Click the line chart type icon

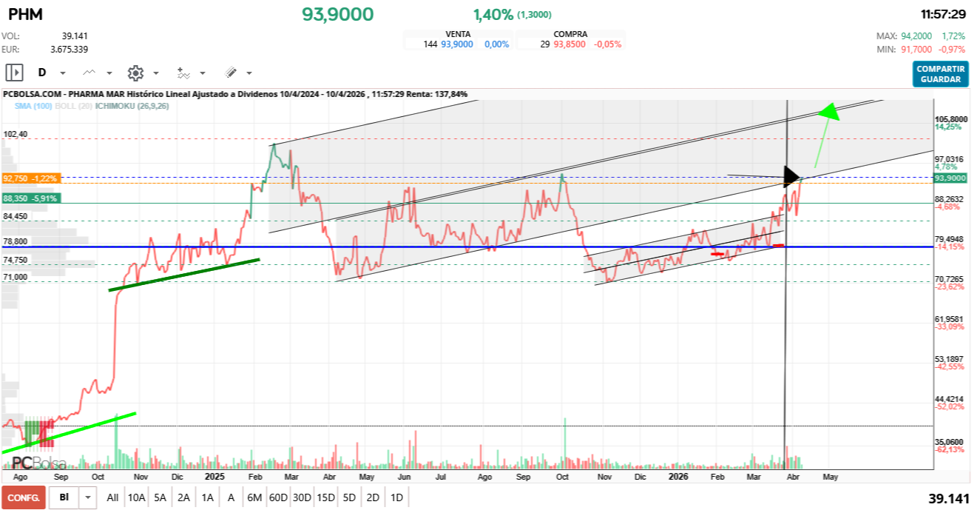tap(89, 73)
